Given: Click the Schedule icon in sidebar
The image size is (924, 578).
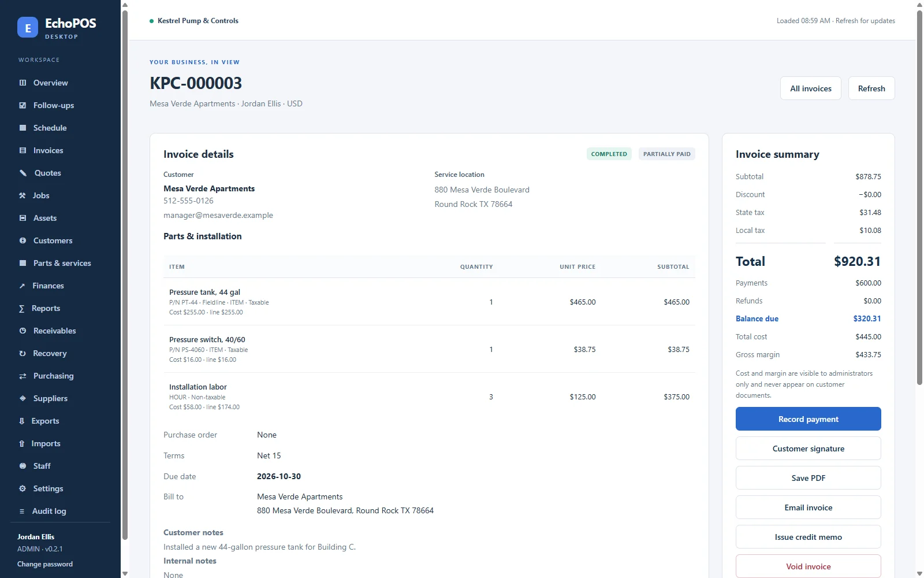Looking at the screenshot, I should 23,128.
